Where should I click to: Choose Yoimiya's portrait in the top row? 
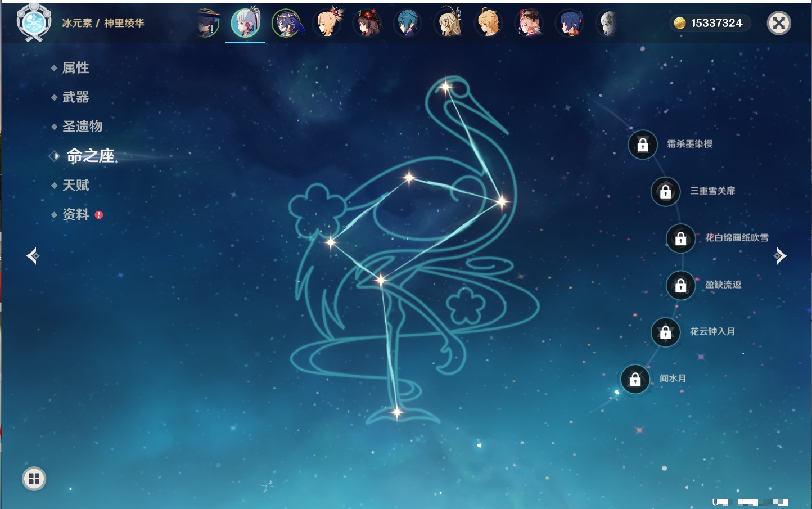(328, 24)
